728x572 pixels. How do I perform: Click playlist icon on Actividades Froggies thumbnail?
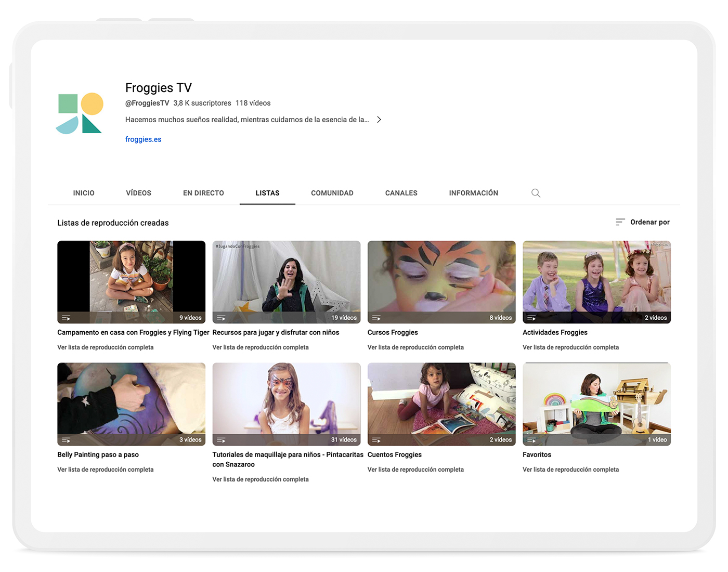coord(531,318)
